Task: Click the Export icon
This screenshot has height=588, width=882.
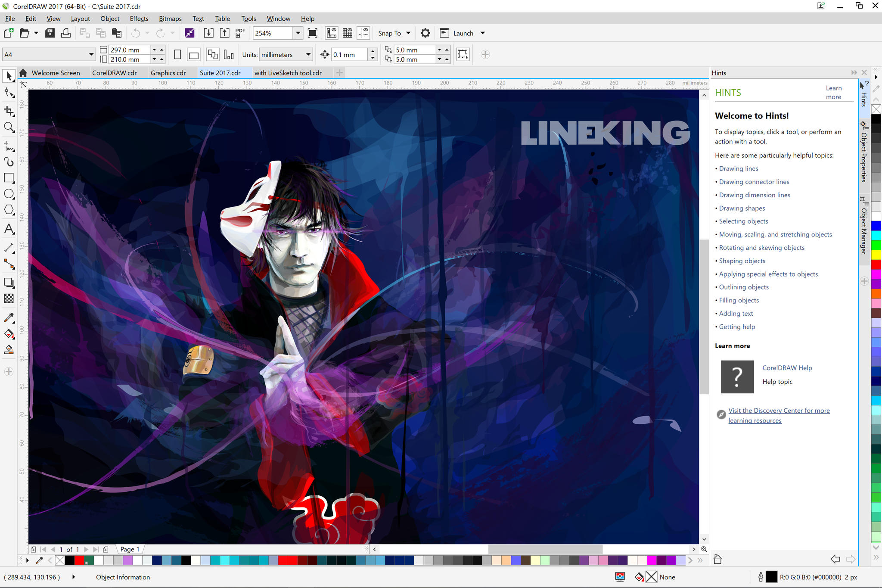Action: coord(224,33)
